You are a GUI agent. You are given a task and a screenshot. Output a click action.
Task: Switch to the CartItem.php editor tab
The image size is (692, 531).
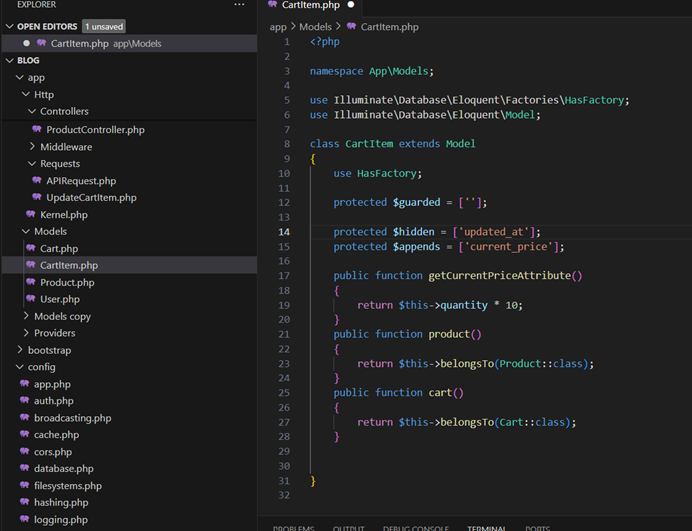[310, 6]
